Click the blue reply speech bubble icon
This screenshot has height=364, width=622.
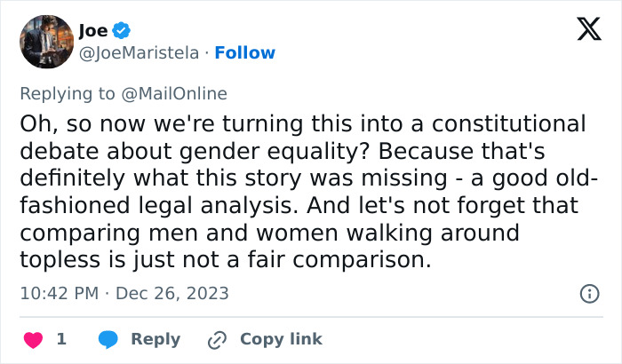point(108,339)
